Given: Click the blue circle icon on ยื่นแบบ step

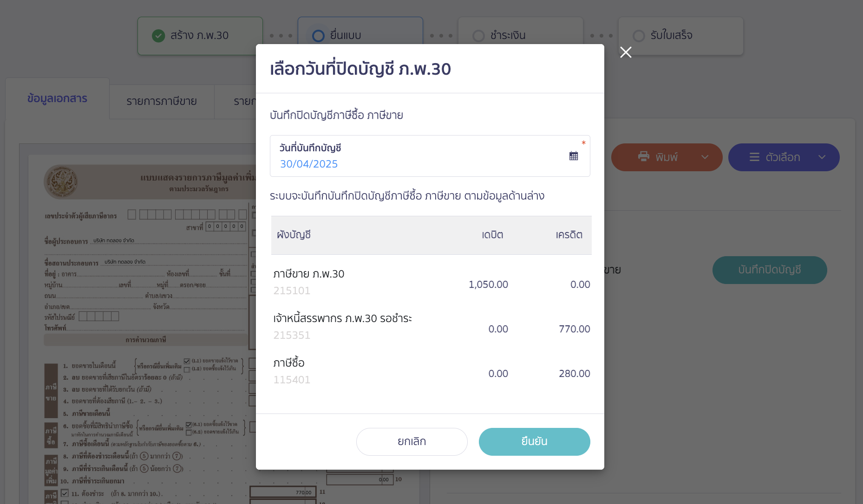Looking at the screenshot, I should [x=318, y=36].
